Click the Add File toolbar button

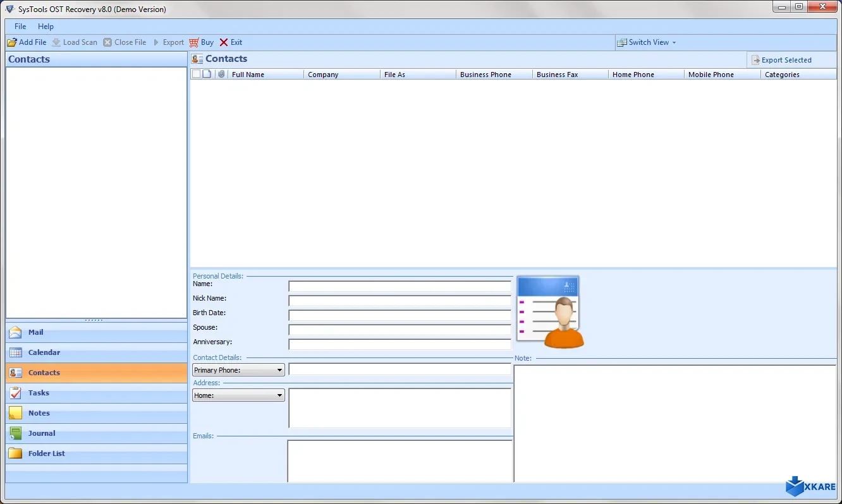[x=27, y=42]
